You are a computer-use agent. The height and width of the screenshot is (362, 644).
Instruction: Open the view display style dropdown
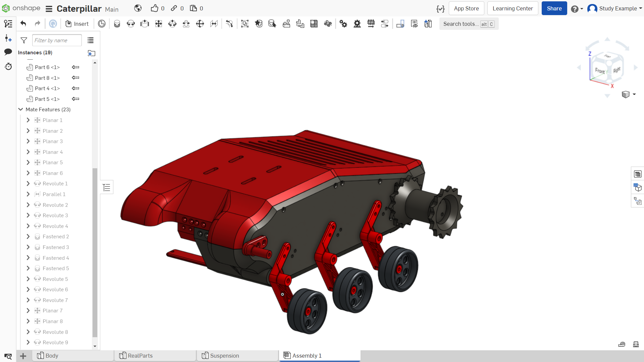click(629, 95)
